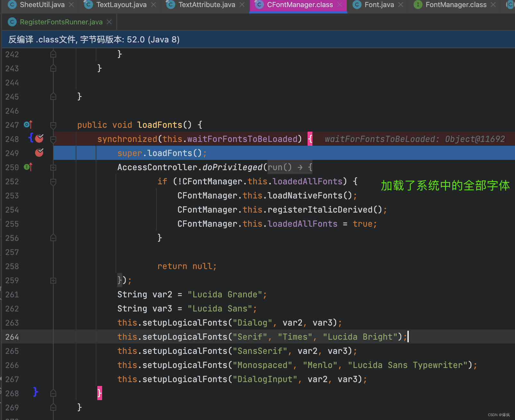Click the SheetUtil.java class file icon
This screenshot has height=420, width=515.
[x=12, y=5]
